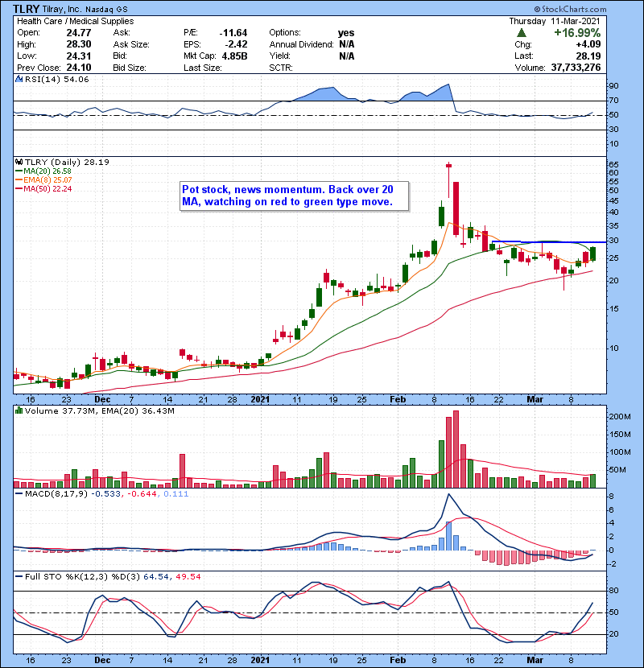Click the Yield N/A value

(x=346, y=56)
